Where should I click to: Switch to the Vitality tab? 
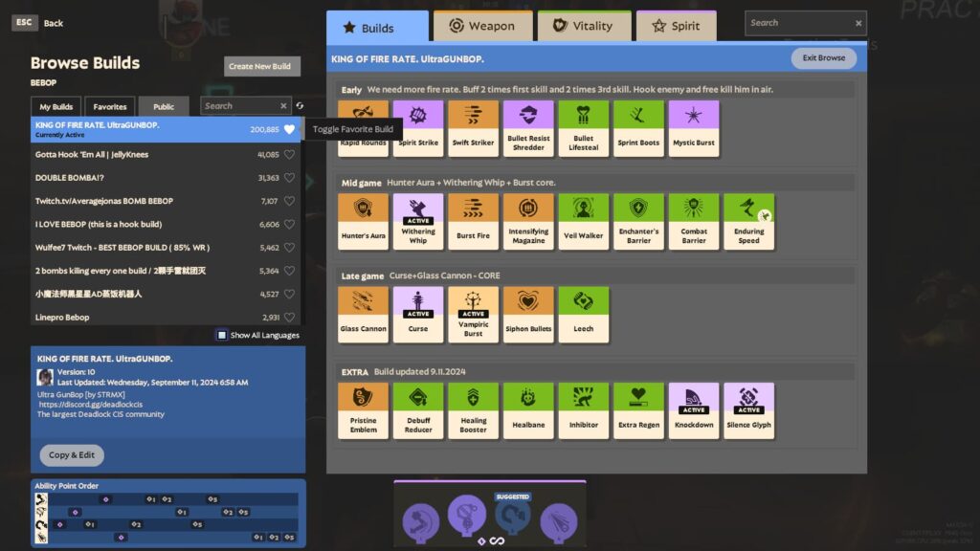(x=584, y=26)
